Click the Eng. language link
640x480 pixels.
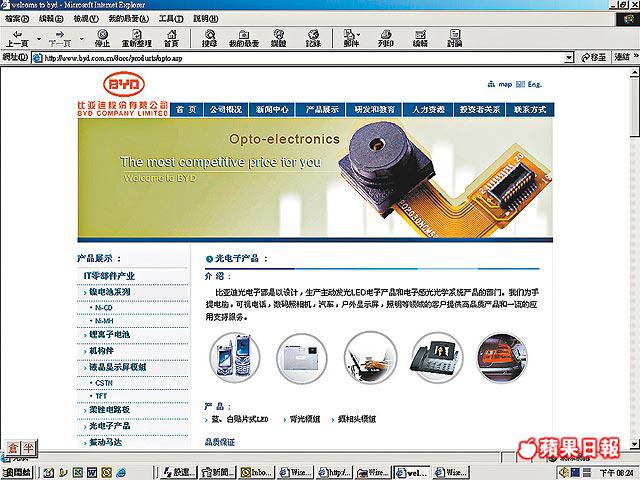click(x=535, y=84)
